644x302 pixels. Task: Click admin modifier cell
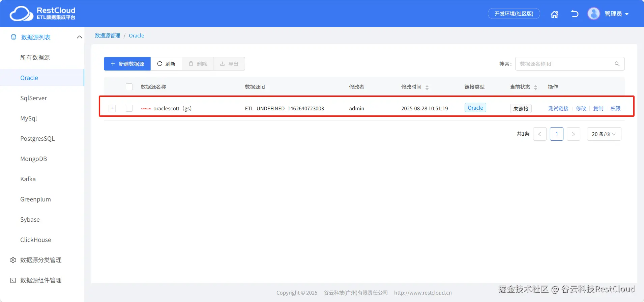[357, 108]
